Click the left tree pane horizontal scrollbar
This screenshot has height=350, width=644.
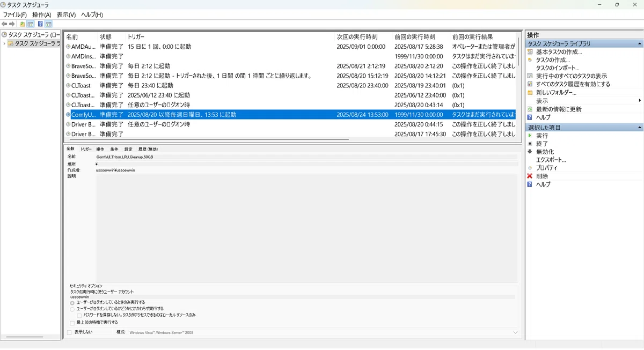point(24,337)
